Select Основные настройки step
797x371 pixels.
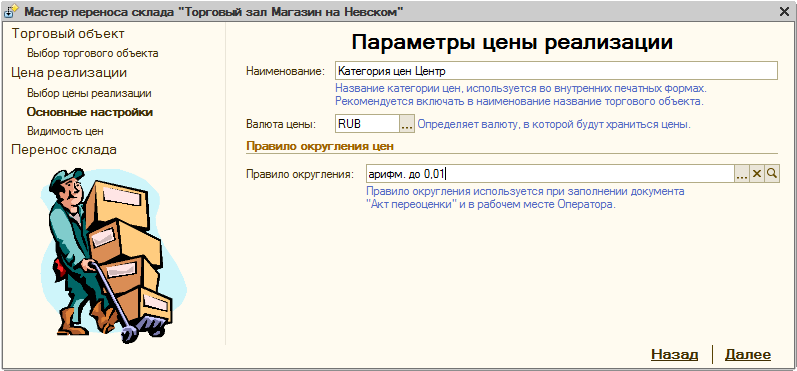point(90,112)
